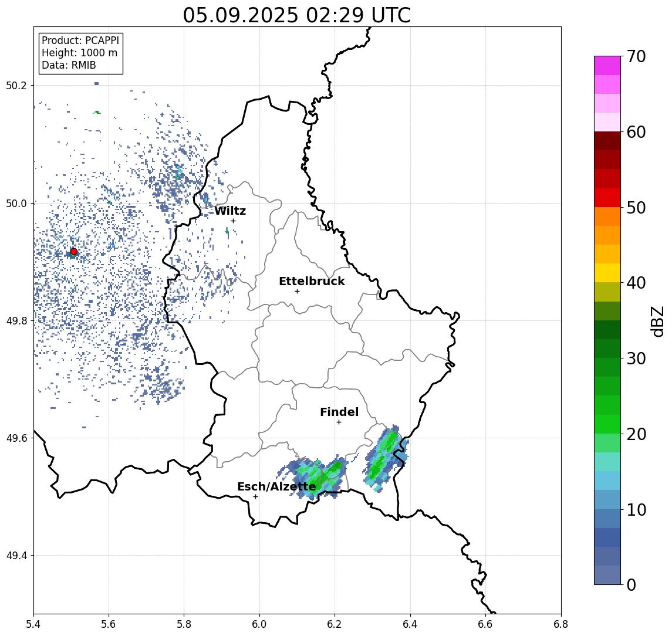The height and width of the screenshot is (636, 672).
Task: Click the magenta top colorbar segment
Action: tap(607, 66)
